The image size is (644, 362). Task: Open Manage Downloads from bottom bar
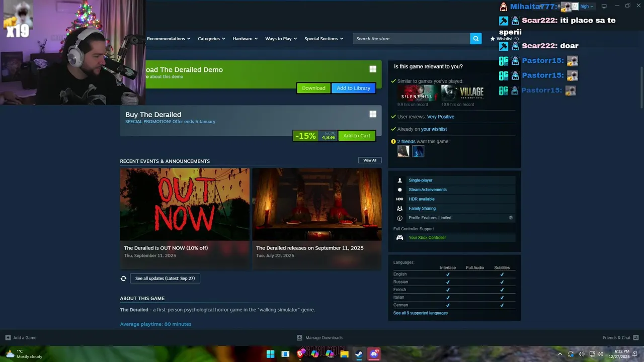coord(320,338)
